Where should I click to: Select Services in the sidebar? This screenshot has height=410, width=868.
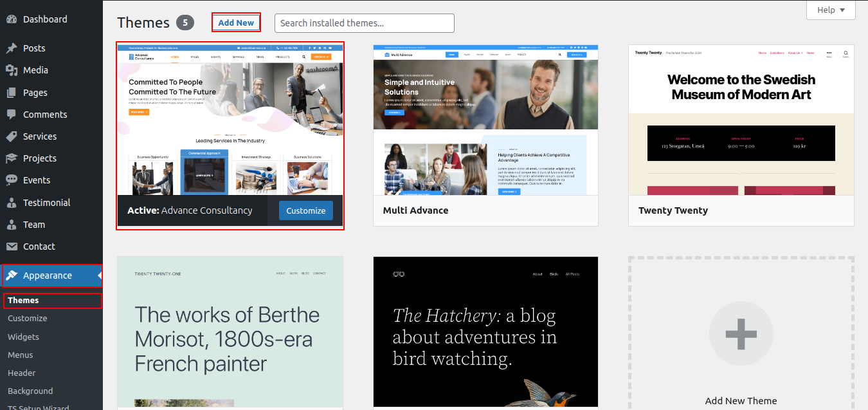51,136
